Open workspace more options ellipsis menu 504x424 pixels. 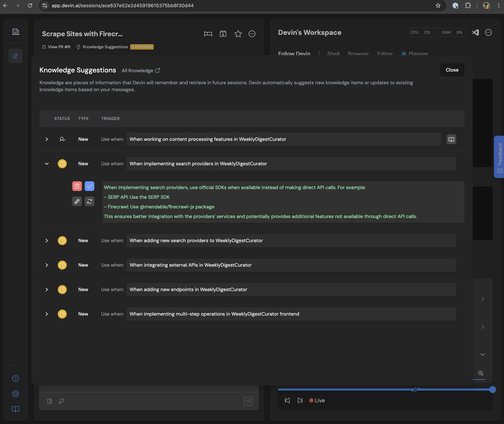pos(488,32)
